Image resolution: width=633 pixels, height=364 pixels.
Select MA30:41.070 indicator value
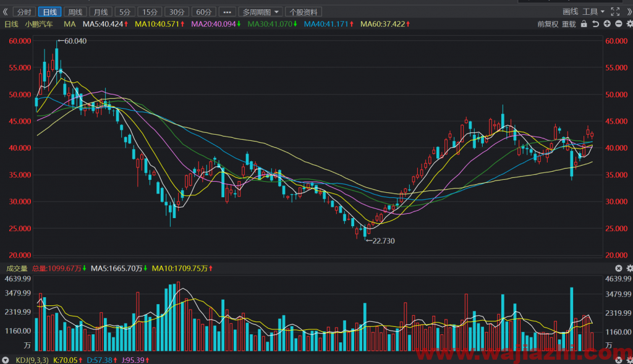(x=272, y=24)
